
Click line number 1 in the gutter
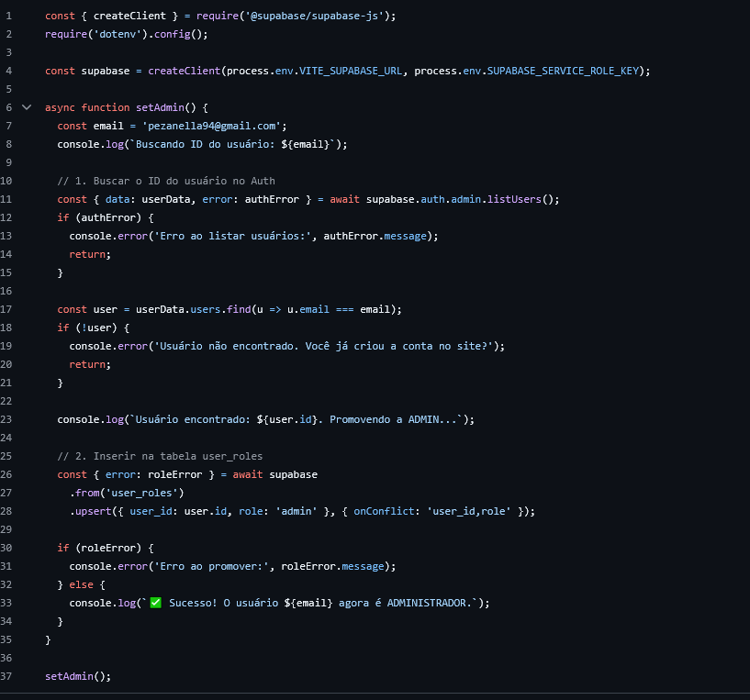coord(8,16)
